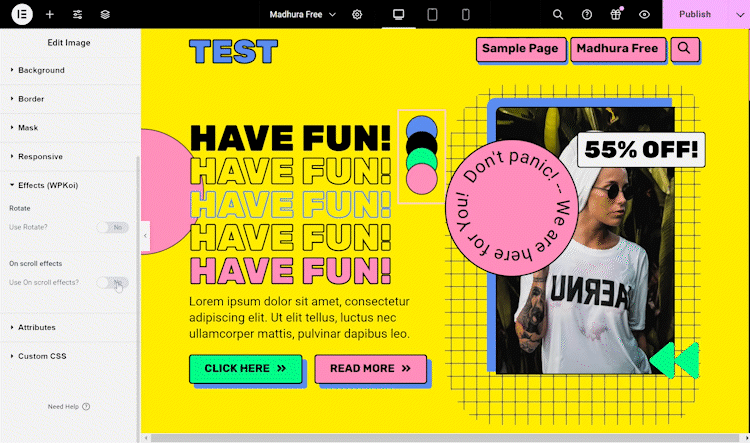Click the Add Element plus icon
Image resolution: width=750 pixels, height=443 pixels.
50,14
